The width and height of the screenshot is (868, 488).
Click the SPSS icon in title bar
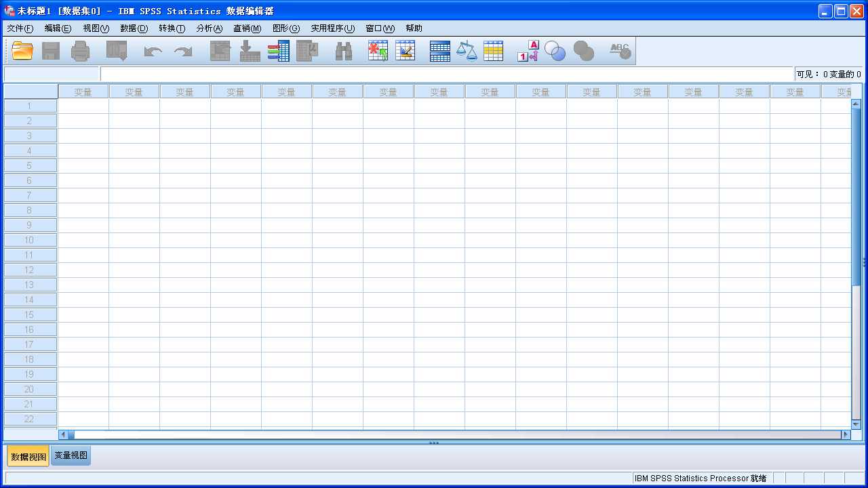point(9,11)
